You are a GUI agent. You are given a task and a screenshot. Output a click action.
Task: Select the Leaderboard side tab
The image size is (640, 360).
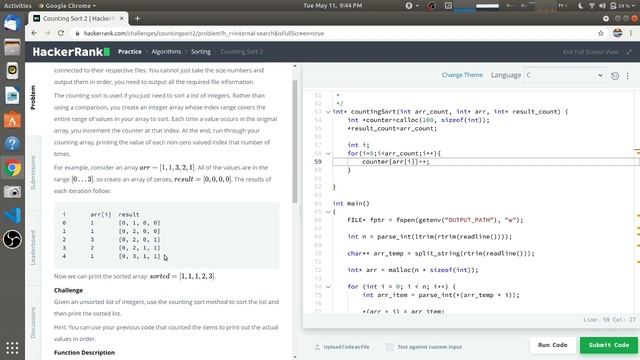pyautogui.click(x=33, y=247)
